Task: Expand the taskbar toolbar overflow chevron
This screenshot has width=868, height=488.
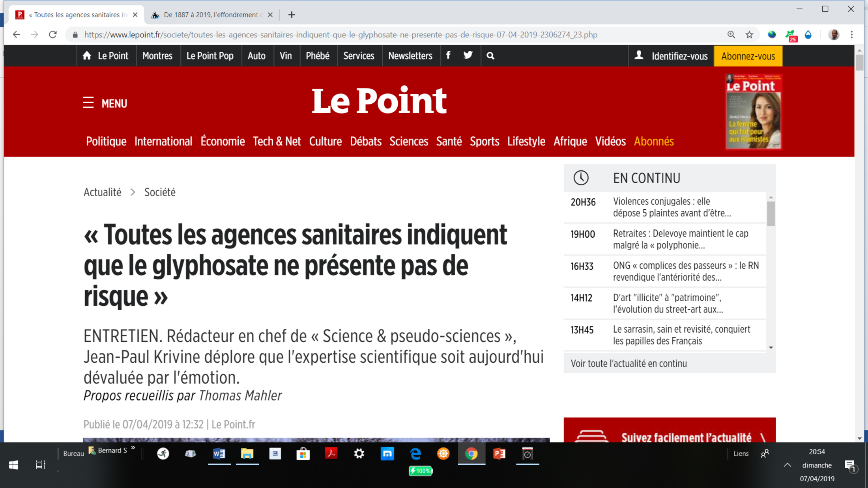Action: 133,448
